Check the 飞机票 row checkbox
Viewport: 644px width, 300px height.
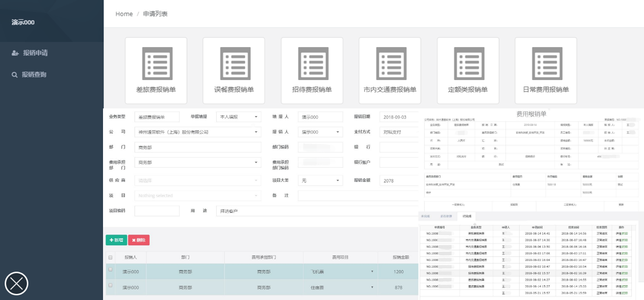[111, 270]
